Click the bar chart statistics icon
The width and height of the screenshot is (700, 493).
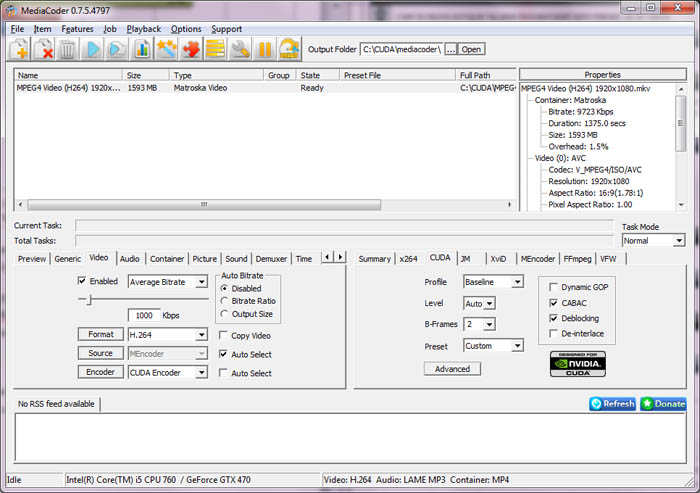pyautogui.click(x=142, y=49)
